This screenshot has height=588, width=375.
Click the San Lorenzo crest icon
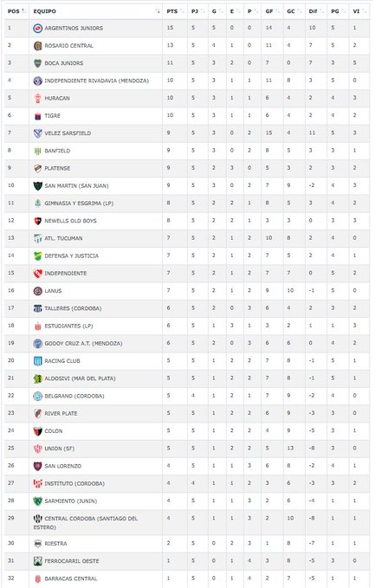[x=37, y=466]
